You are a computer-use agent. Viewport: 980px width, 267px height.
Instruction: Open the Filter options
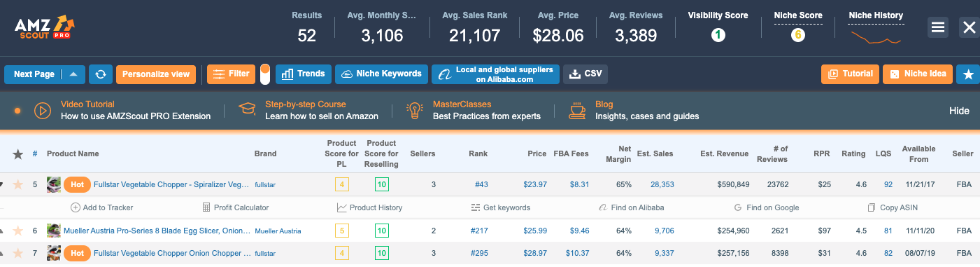[x=231, y=74]
